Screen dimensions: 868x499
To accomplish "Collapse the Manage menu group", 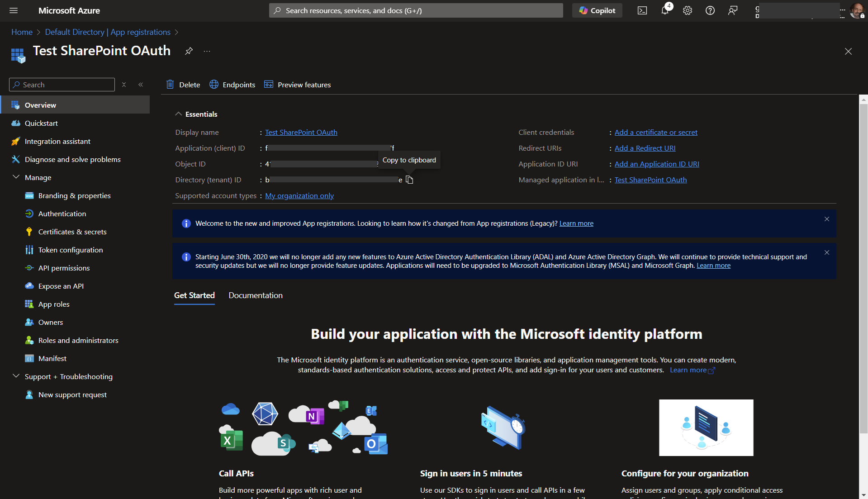I will (16, 177).
